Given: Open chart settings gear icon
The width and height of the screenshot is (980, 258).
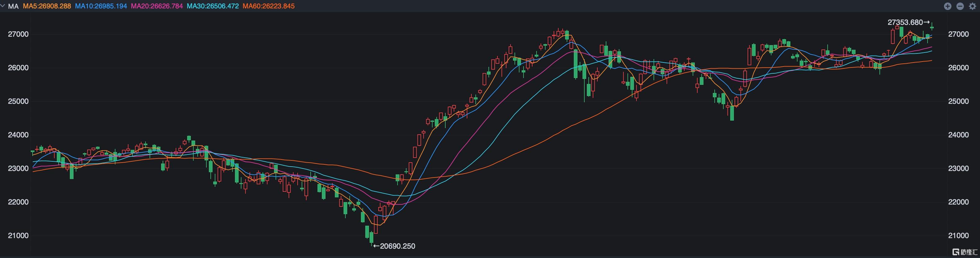Looking at the screenshot, I should [972, 6].
